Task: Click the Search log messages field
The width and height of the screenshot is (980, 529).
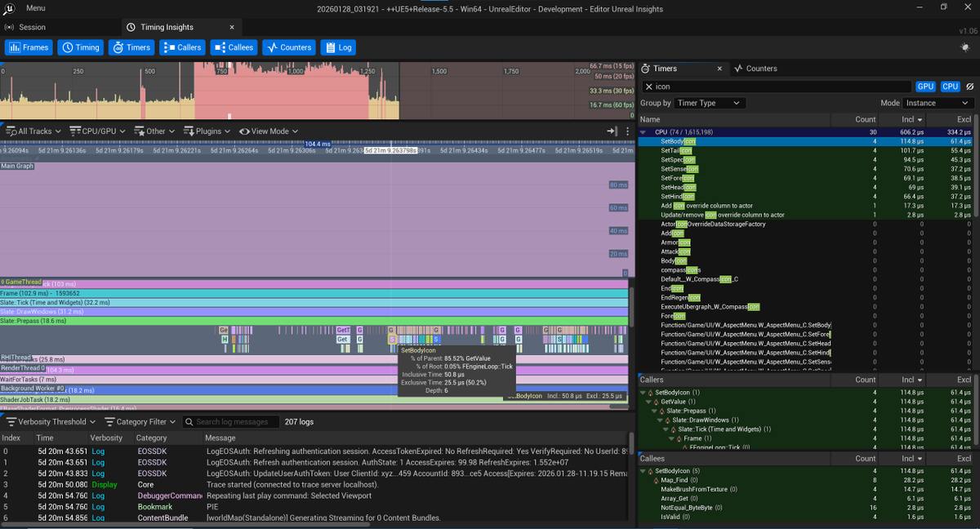Action: [229, 422]
